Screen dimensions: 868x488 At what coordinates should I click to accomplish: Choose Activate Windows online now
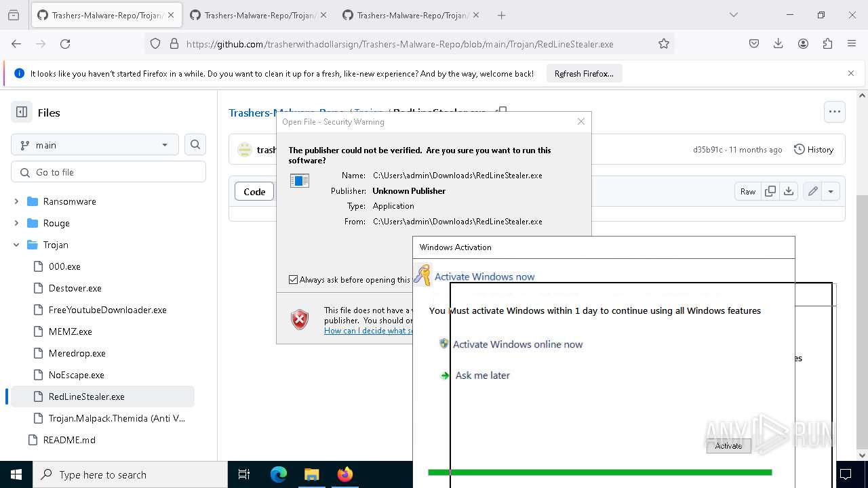[517, 344]
